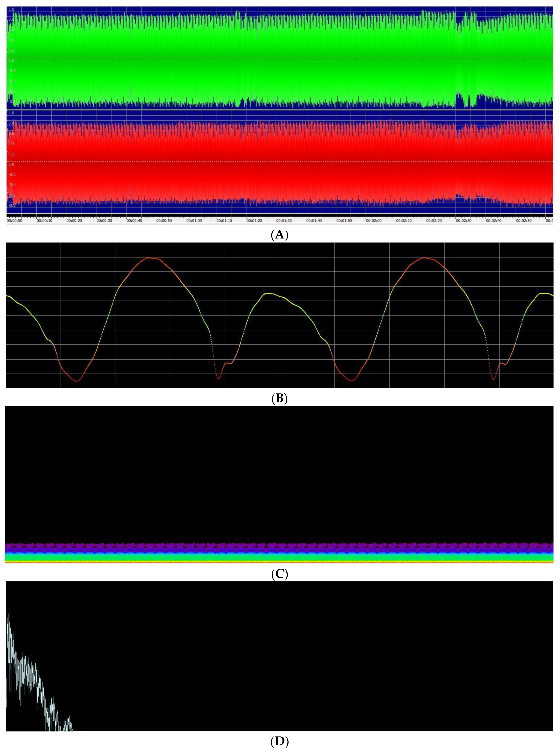Click the 00:00:00 start marker
560x752 pixels.
pyautogui.click(x=14, y=220)
